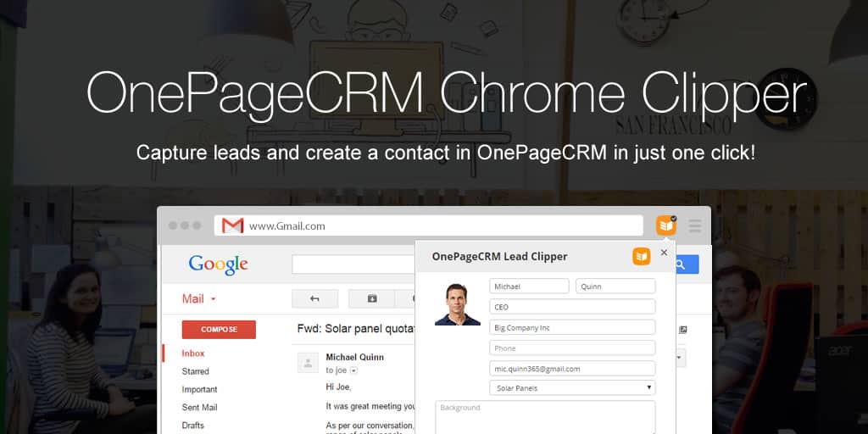Open the Important folder
The image size is (868, 434).
coord(199,389)
